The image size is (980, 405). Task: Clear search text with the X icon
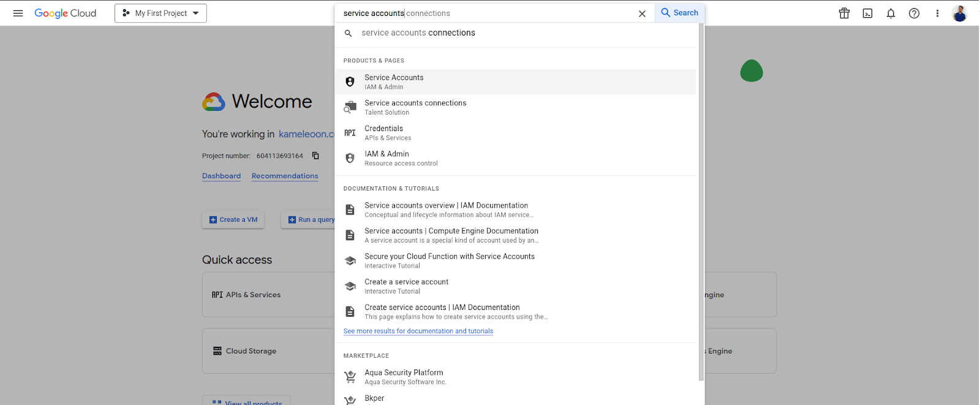(642, 13)
